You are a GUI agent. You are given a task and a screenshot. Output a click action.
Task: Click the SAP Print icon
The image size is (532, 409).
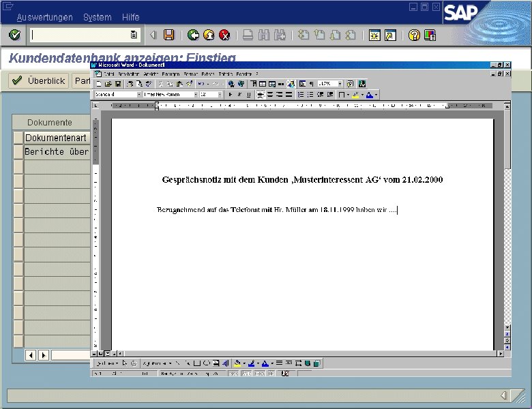tap(248, 35)
